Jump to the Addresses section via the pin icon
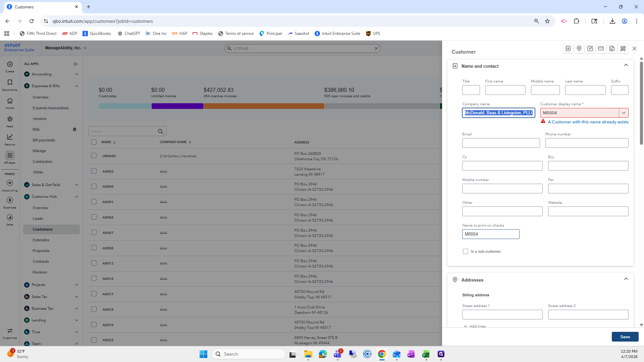 pos(579,49)
